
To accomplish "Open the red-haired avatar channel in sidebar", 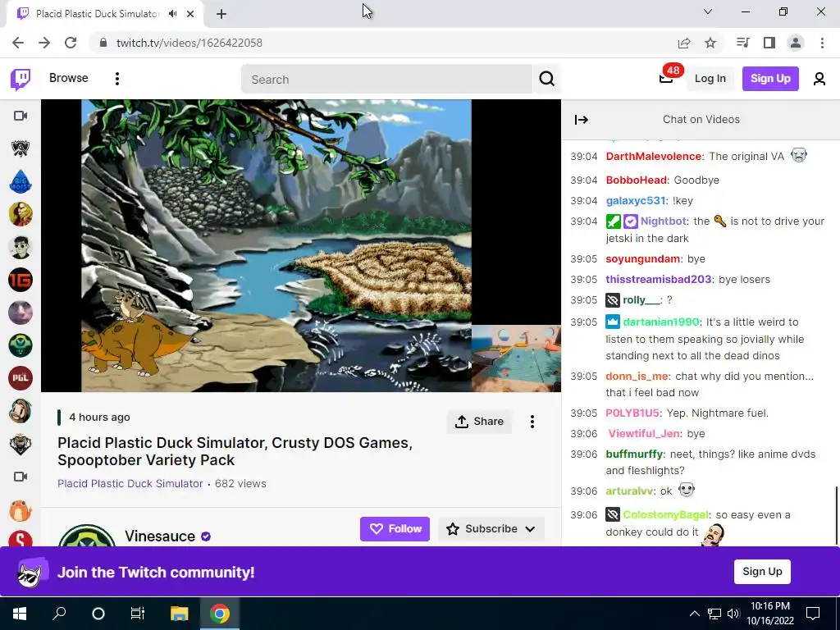I will (x=21, y=214).
